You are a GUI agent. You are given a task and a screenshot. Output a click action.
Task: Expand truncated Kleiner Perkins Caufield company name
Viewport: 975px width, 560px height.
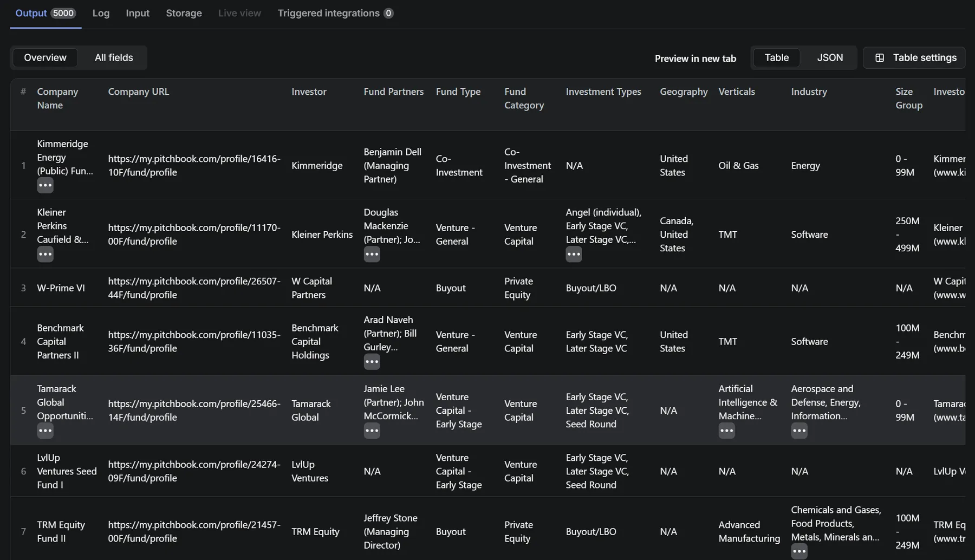pyautogui.click(x=45, y=254)
